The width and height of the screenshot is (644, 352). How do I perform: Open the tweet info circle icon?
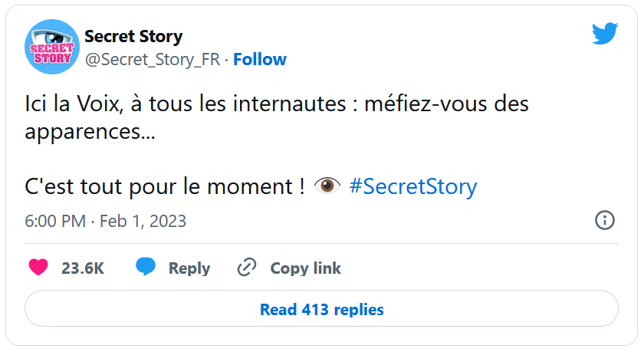click(x=605, y=221)
